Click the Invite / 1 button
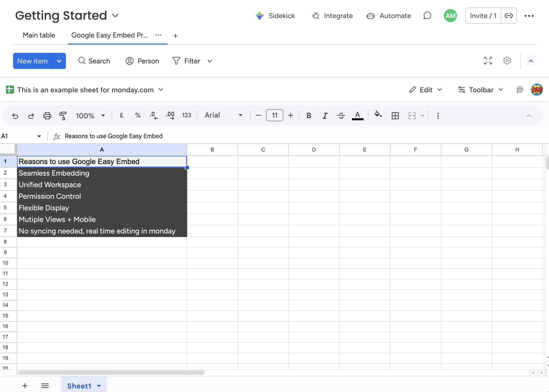Screen dimensions: 549x392 point(483,16)
